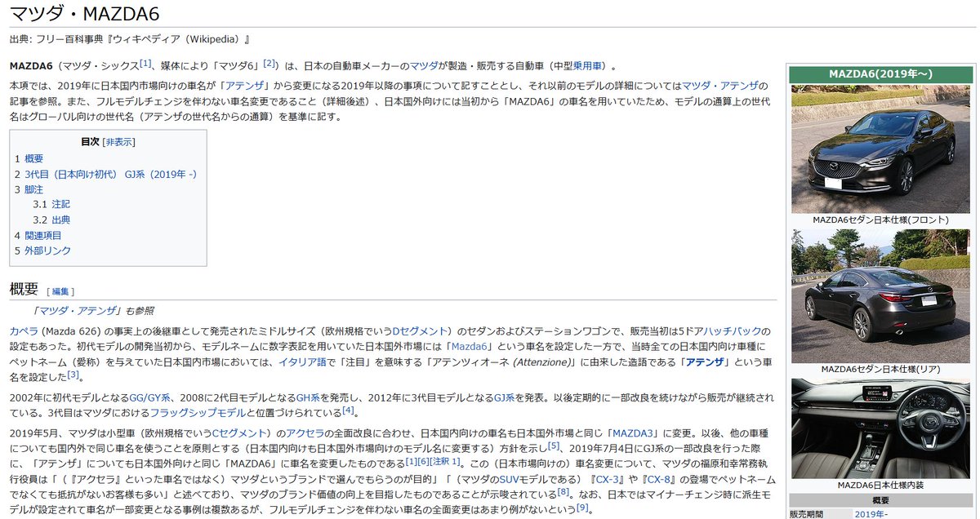Follow the カペラ link
This screenshot has width=980, height=519.
(23, 330)
